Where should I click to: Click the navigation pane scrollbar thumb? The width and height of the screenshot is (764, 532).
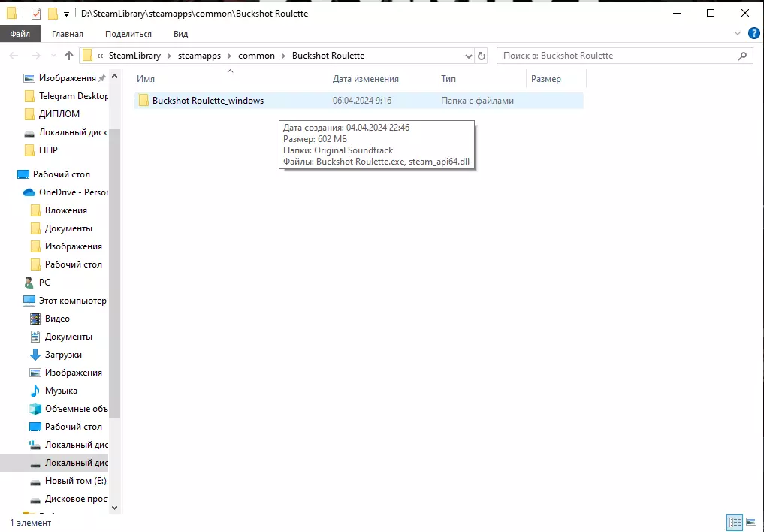click(x=114, y=273)
